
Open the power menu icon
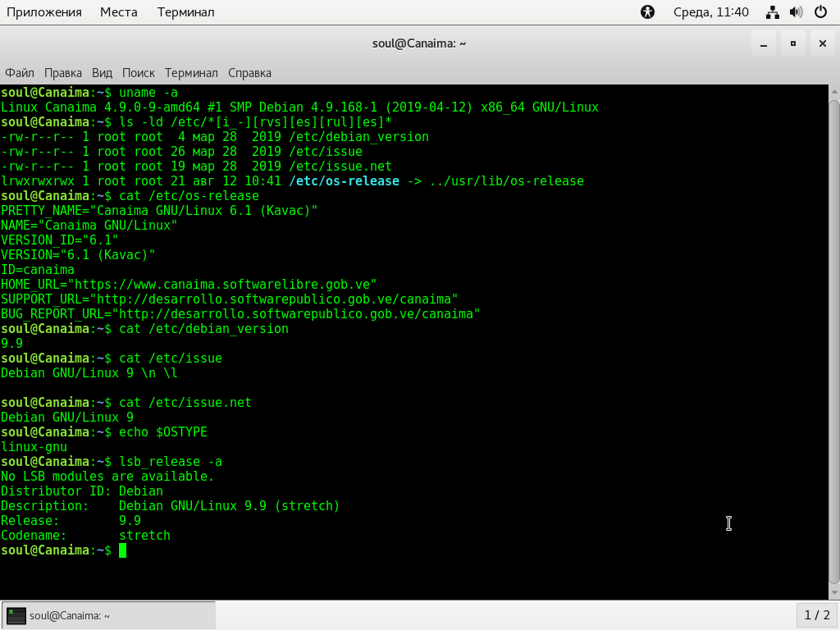click(820, 11)
